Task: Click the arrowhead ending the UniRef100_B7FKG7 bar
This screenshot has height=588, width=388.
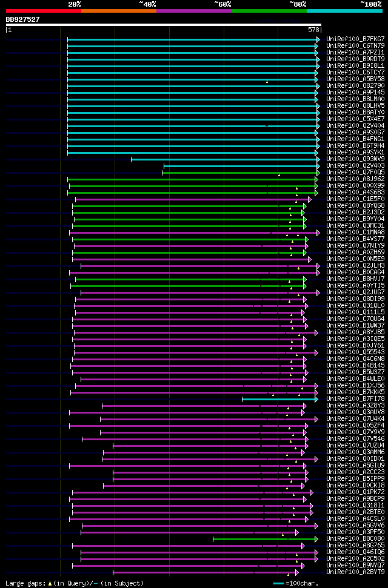Action: tap(318, 39)
